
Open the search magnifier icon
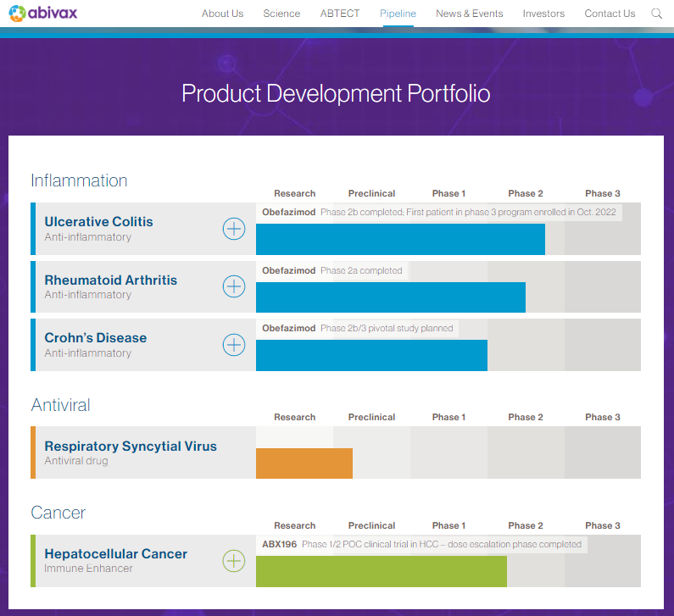point(656,14)
